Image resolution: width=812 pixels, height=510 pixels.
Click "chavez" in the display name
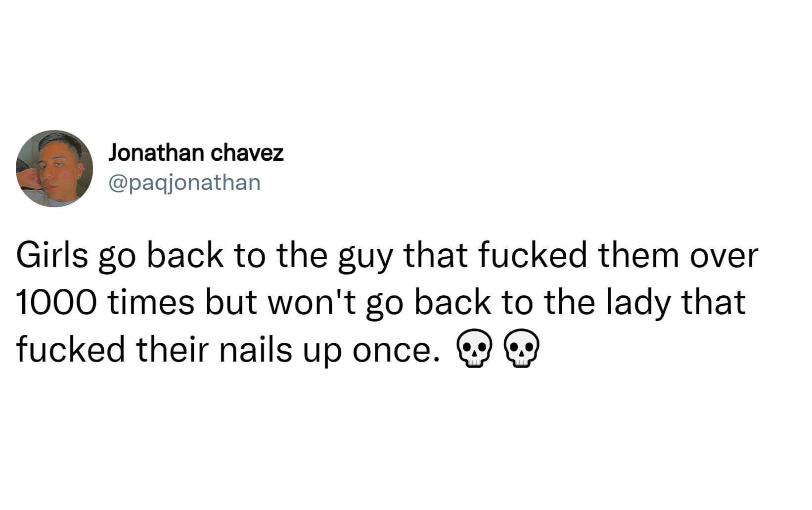247,153
